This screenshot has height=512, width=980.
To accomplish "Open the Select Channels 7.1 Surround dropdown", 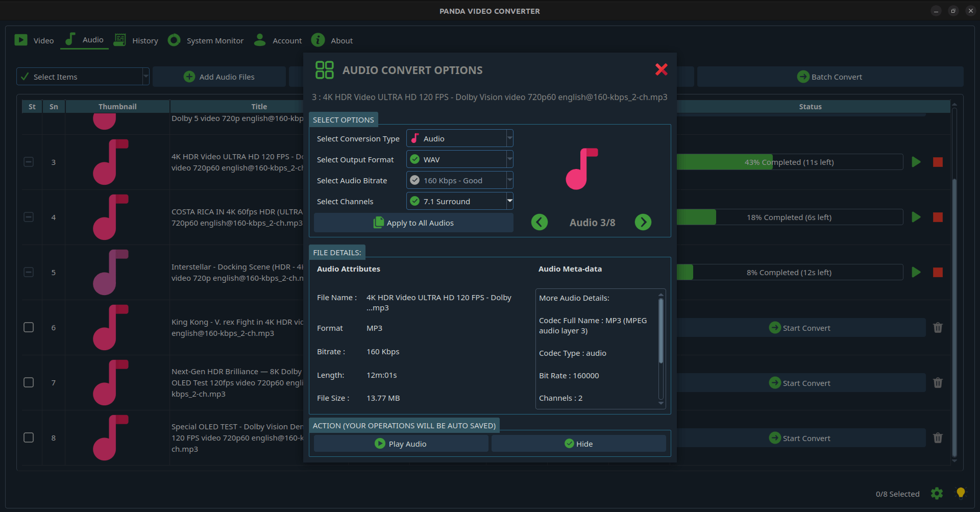I will click(x=459, y=201).
